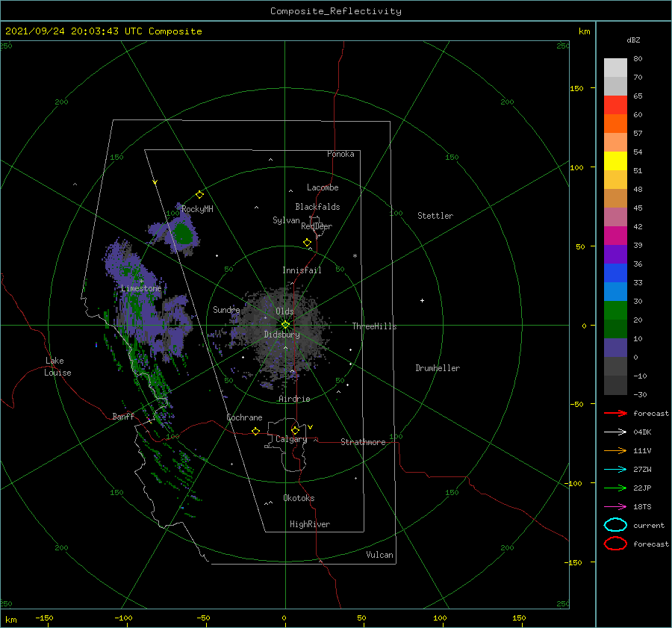
Task: Click the asterisk marker east of Innisfail
Action: [355, 256]
